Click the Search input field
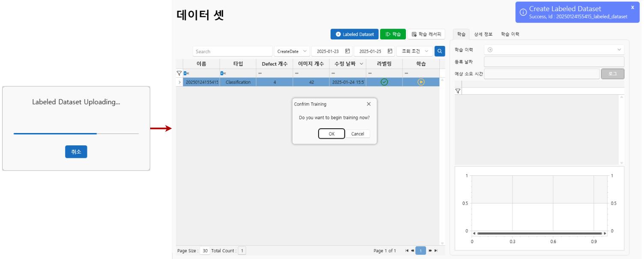Image resolution: width=644 pixels, height=259 pixels. pyautogui.click(x=232, y=51)
